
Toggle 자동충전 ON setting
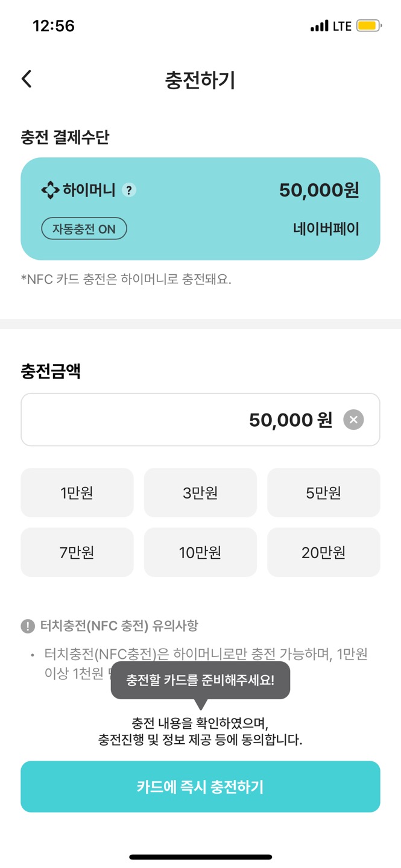(x=83, y=229)
